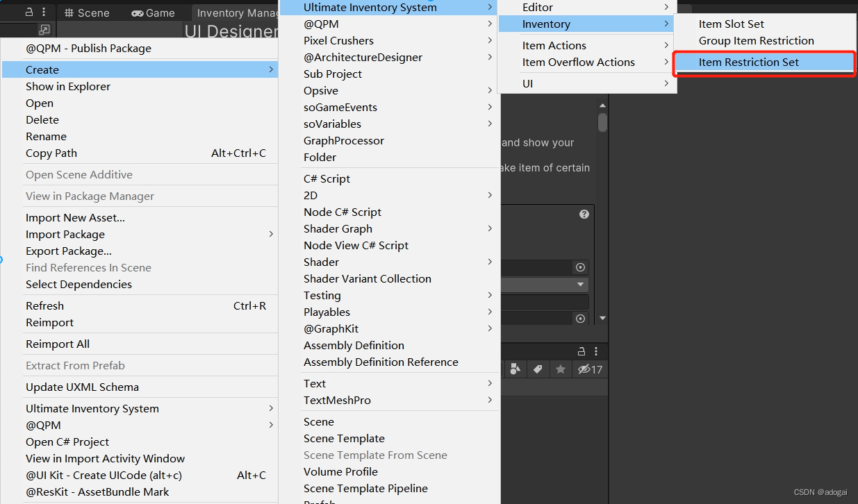This screenshot has height=504, width=858.
Task: Click the Hierarchy search expand icon
Action: pos(44,30)
